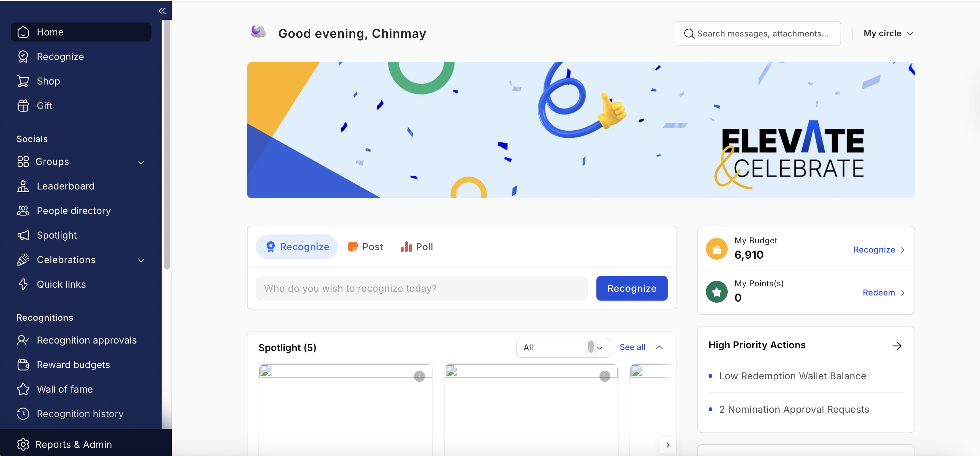Follow the Recognize link beside My Budget
Image resolution: width=980 pixels, height=456 pixels.
[878, 250]
